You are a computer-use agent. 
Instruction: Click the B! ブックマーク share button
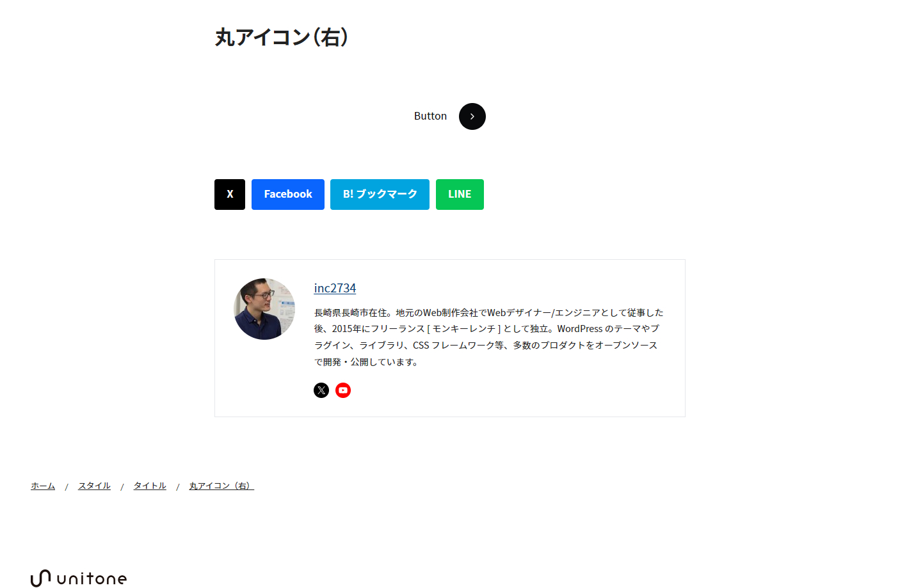380,195
